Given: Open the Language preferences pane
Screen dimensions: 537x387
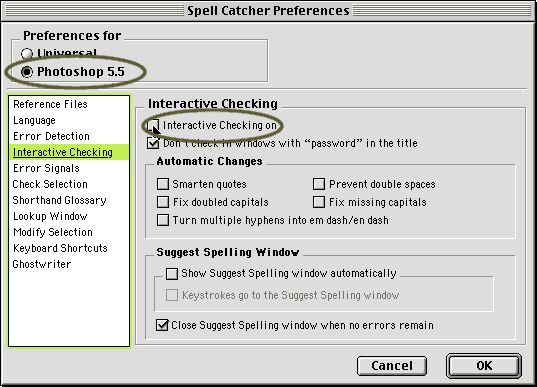Looking at the screenshot, I should tap(69, 120).
